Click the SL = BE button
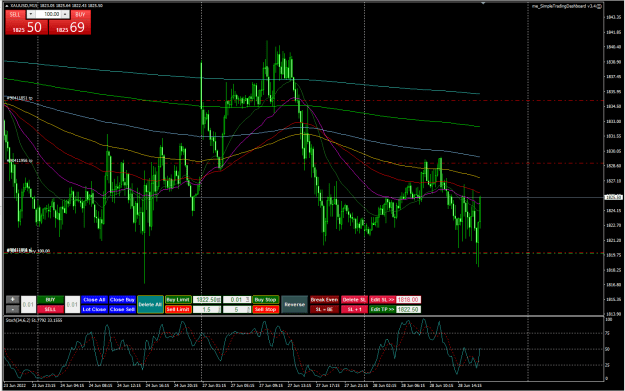 324,309
